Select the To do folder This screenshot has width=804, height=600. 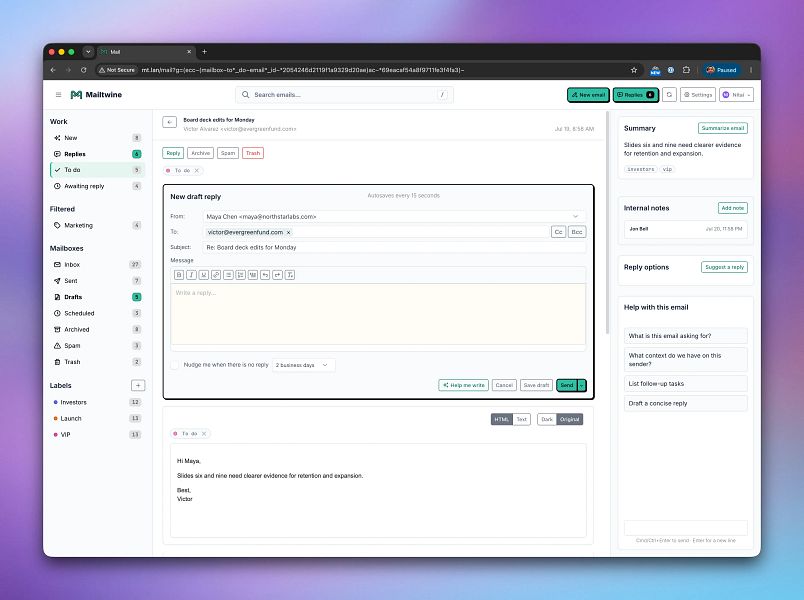[x=97, y=170]
